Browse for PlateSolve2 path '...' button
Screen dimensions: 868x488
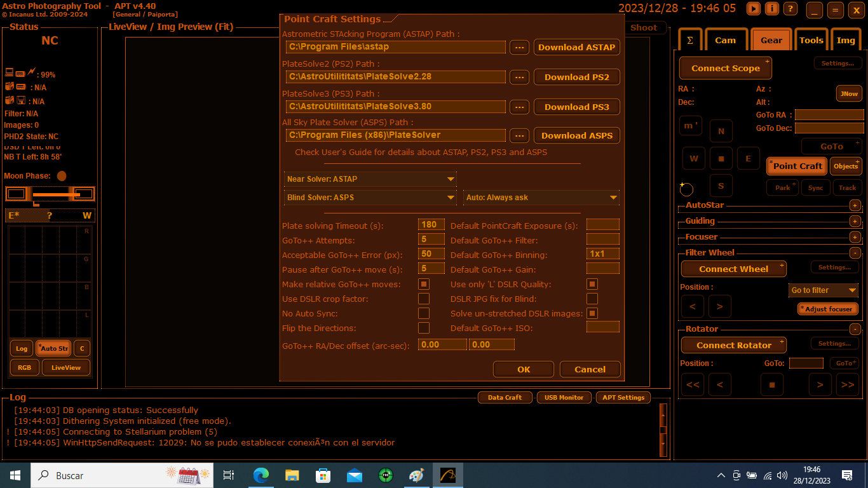point(519,77)
